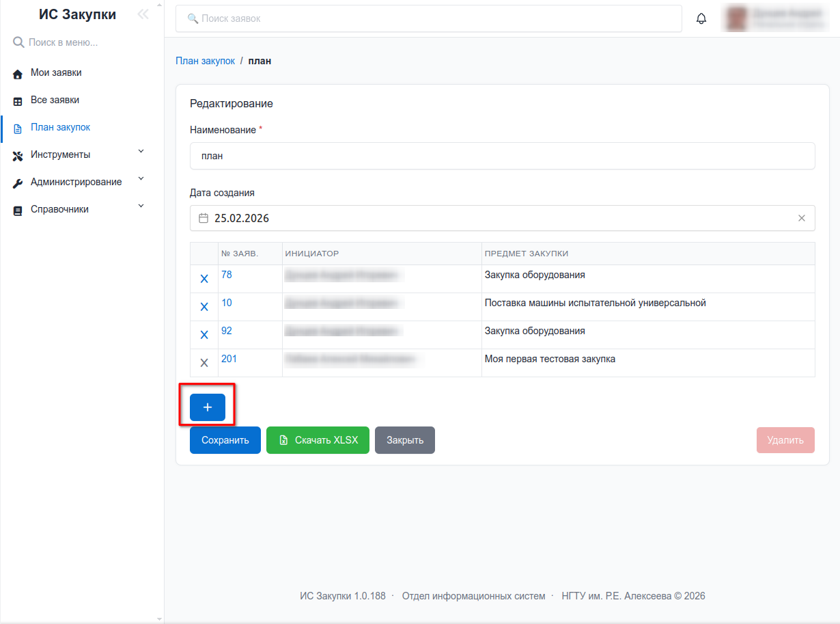The image size is (840, 624).
Task: Open request number 78 link
Action: (227, 275)
